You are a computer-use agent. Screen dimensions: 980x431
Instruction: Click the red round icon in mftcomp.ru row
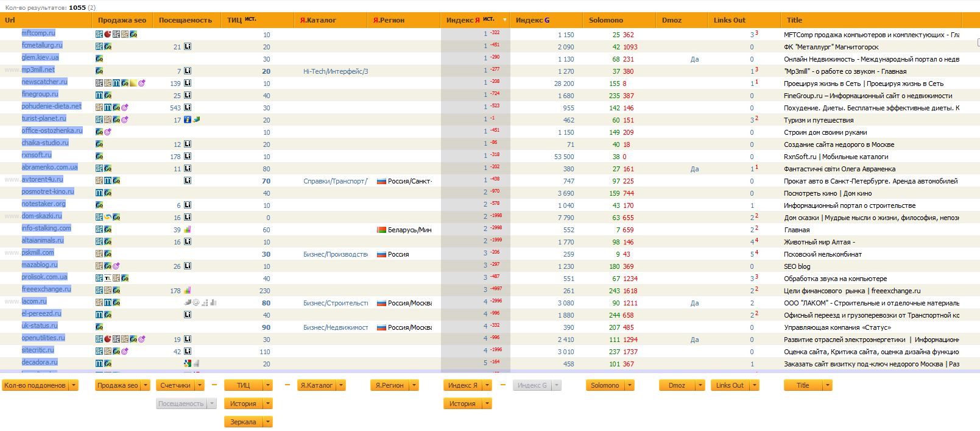coord(108,34)
